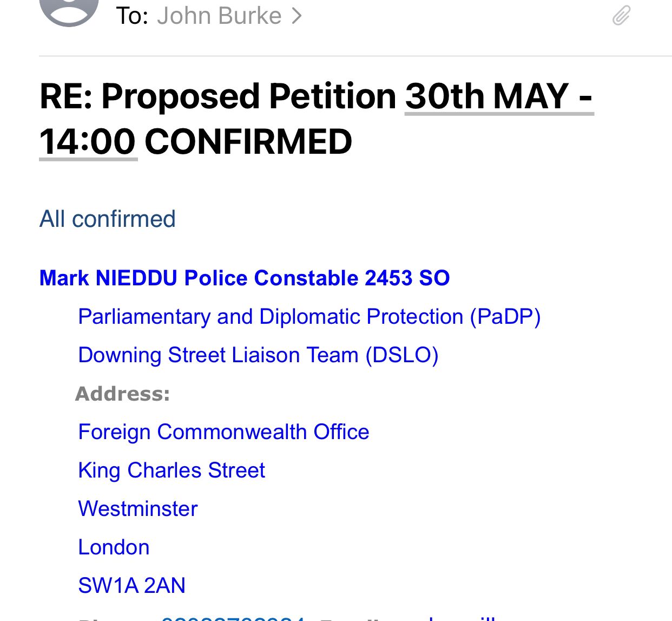Tap the partially visible phone number link
The width and height of the screenshot is (672, 621).
[x=233, y=618]
